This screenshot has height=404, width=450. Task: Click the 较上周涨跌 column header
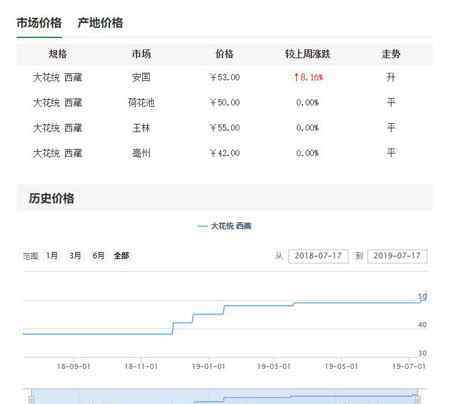click(307, 54)
